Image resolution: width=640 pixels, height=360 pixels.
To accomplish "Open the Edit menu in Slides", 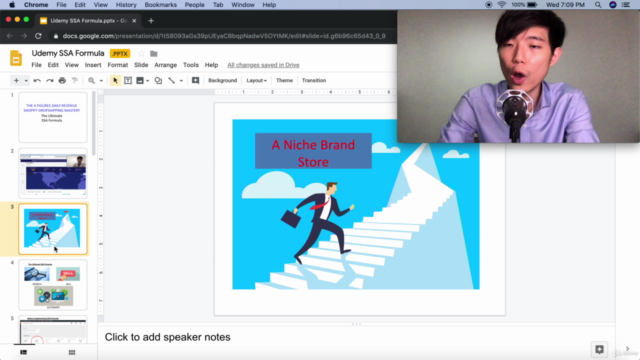I will (x=53, y=65).
